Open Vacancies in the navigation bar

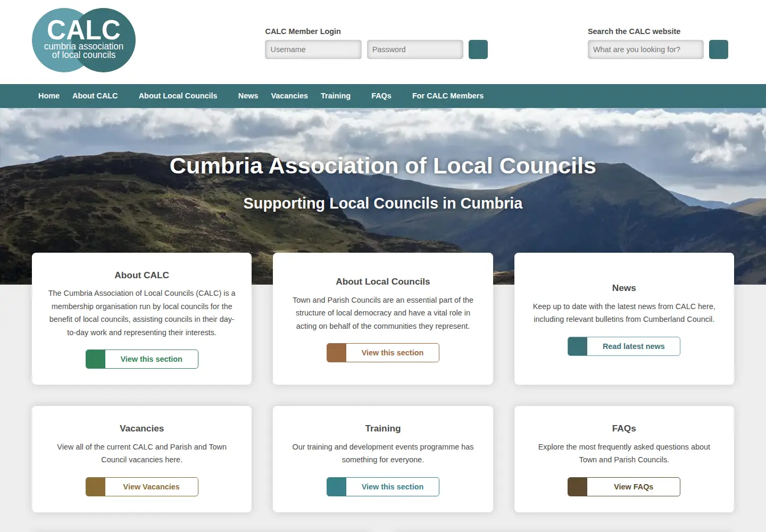[x=289, y=96]
